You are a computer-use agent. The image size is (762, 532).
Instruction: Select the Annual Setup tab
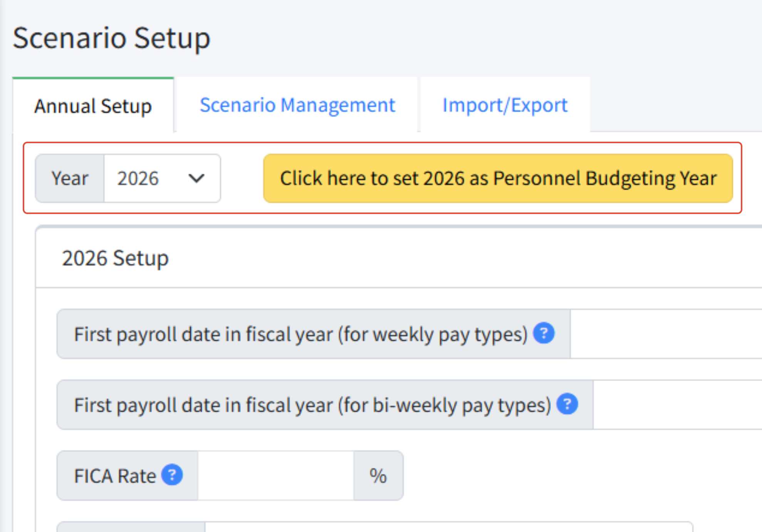pos(93,105)
